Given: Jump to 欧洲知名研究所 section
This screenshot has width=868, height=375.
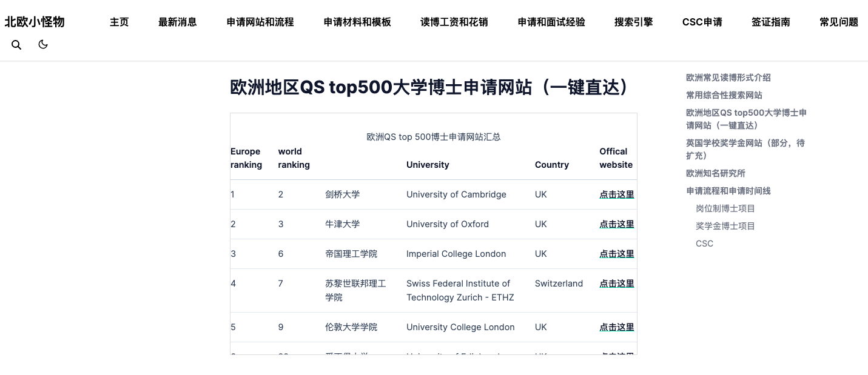Looking at the screenshot, I should (x=716, y=173).
